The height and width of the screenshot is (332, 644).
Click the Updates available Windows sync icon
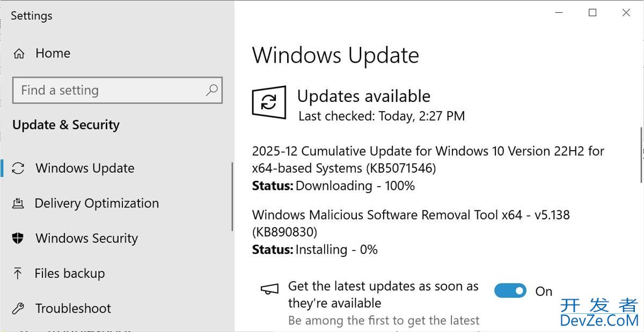tap(269, 102)
